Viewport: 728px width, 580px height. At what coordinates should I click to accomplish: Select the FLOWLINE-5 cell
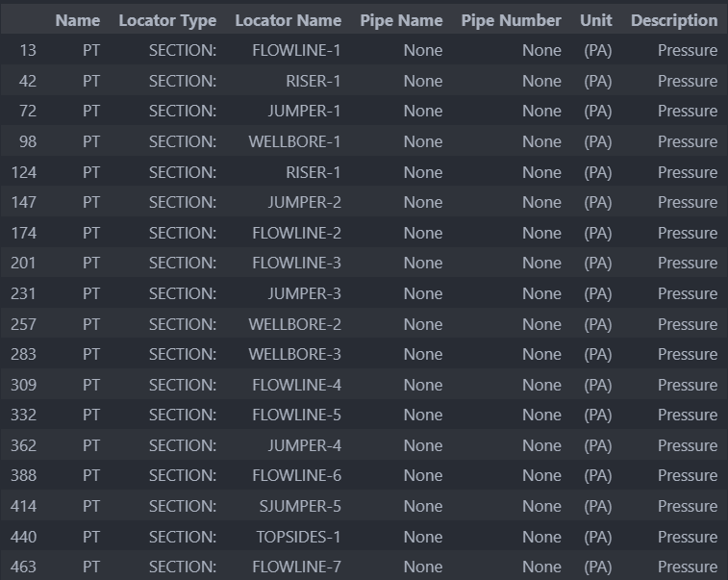296,415
